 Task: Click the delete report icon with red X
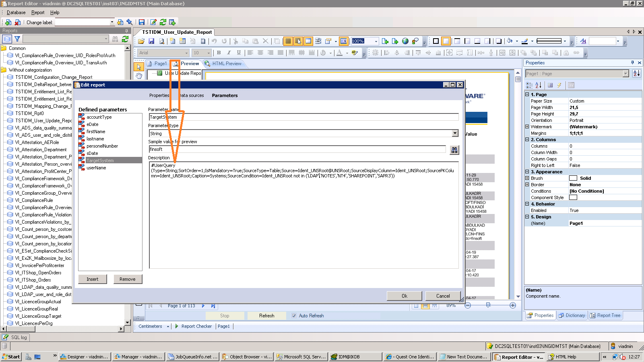[18, 22]
